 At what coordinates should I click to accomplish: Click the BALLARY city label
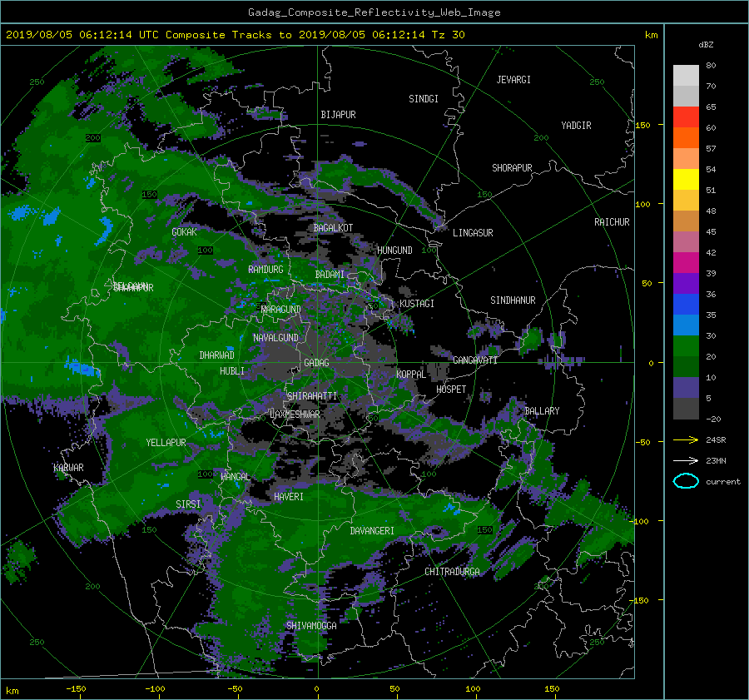(x=542, y=411)
